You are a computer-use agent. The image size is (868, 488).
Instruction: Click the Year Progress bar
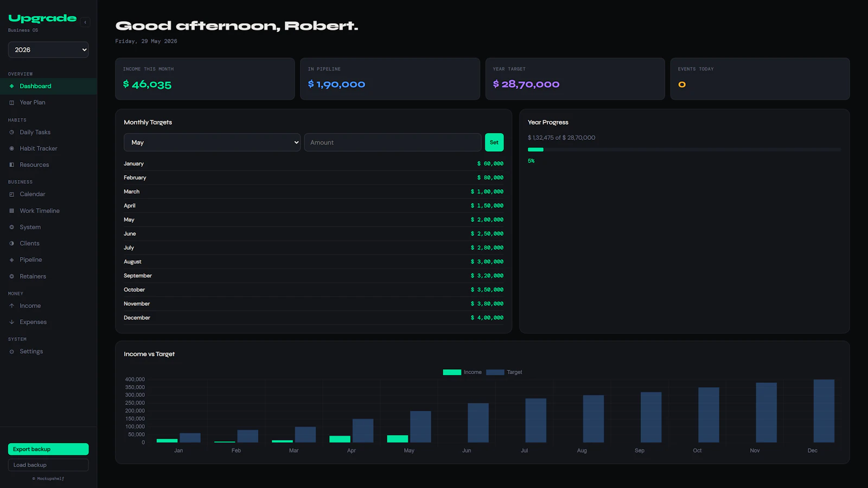click(684, 150)
